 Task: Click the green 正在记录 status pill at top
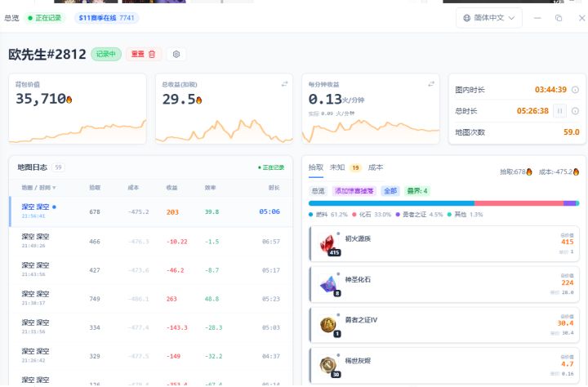click(45, 18)
